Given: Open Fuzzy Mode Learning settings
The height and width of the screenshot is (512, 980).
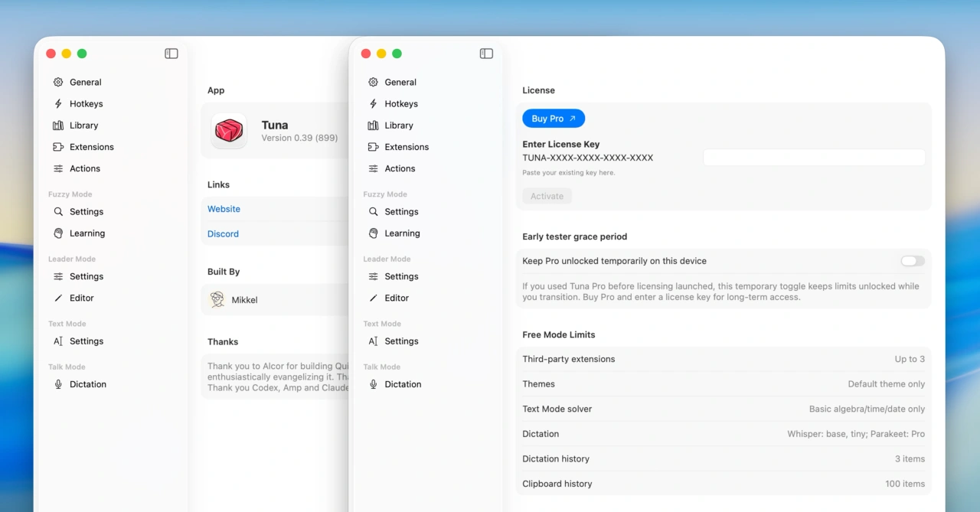Looking at the screenshot, I should (x=402, y=233).
